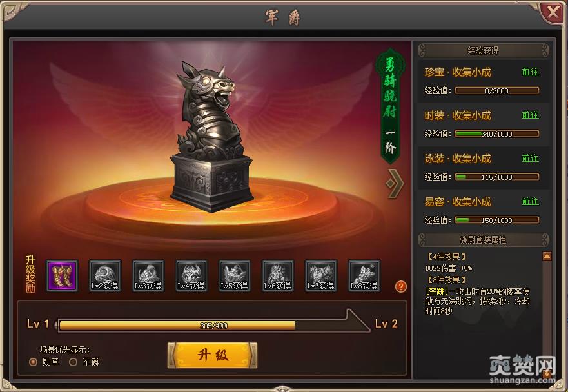Click the scroll up arrow in attributes panel
This screenshot has width=568, height=392.
(547, 257)
